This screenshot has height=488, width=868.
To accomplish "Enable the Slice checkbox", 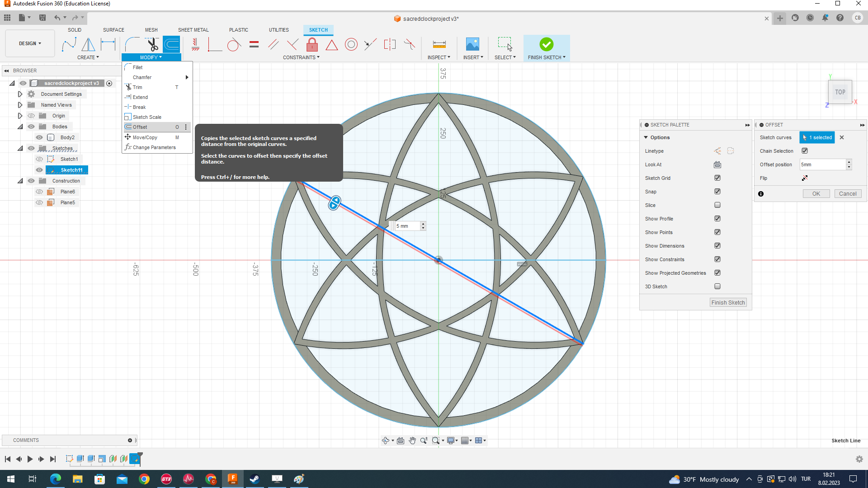I will pos(717,205).
